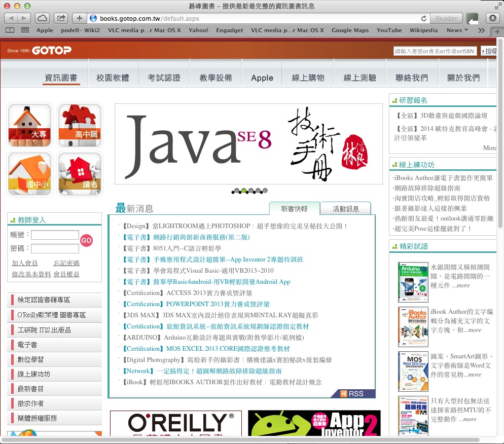Viewport: 504px width, 444px height.
Task: Click the 網路行銷與創新商務服務(第二版) news link
Action: [201, 237]
